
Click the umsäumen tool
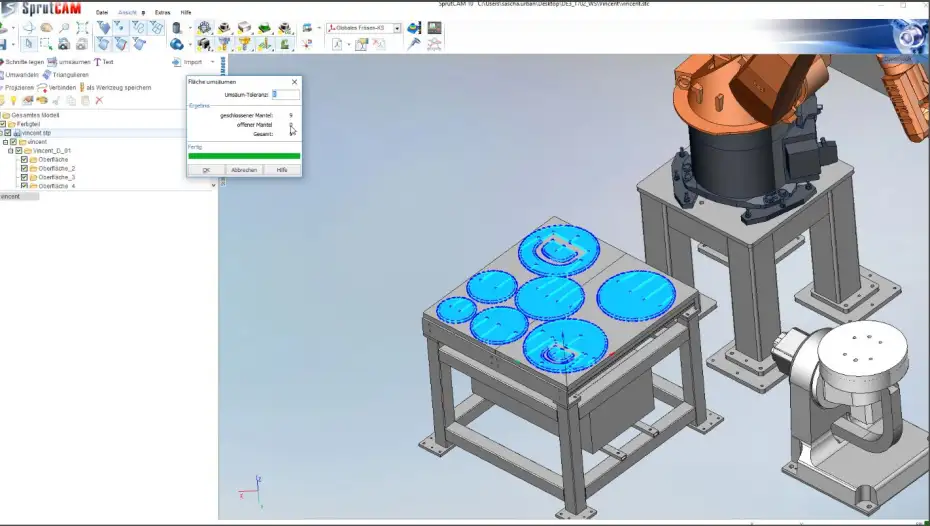[x=69, y=62]
